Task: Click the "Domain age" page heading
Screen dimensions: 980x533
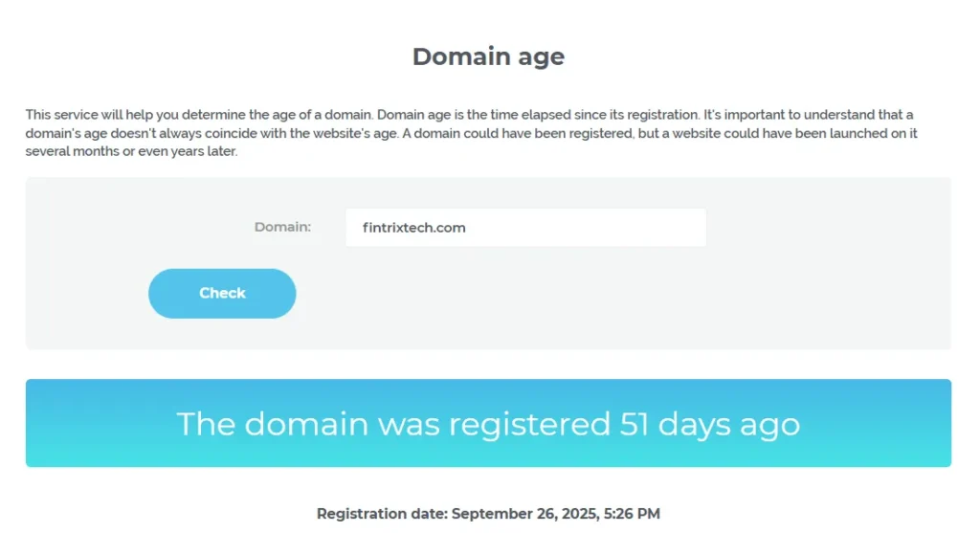Action: 488,56
